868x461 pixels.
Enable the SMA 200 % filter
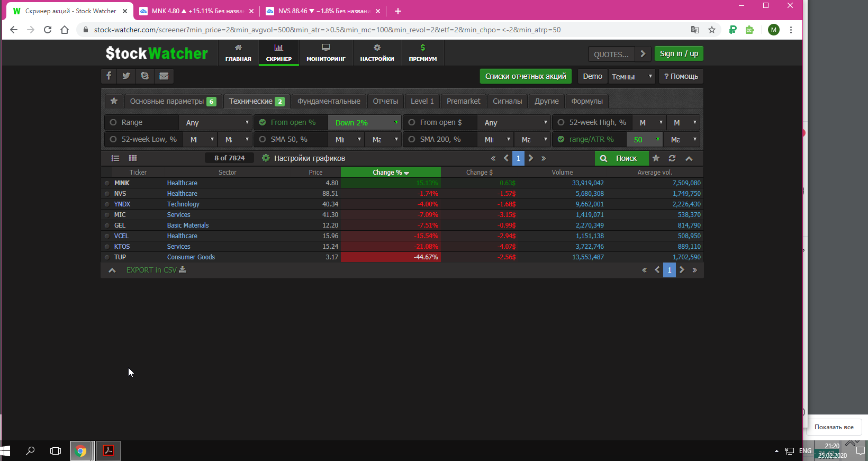pos(412,139)
